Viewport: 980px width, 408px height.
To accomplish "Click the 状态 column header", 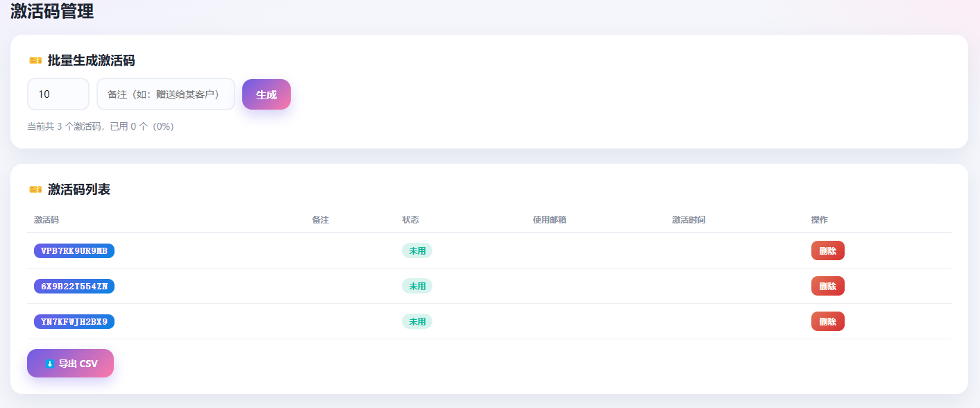I will (411, 220).
